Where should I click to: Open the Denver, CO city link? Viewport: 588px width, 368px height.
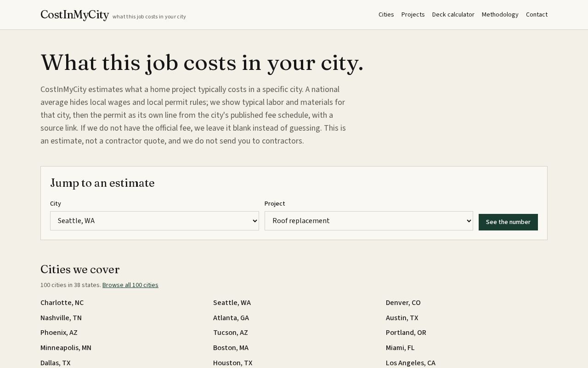pos(403,303)
